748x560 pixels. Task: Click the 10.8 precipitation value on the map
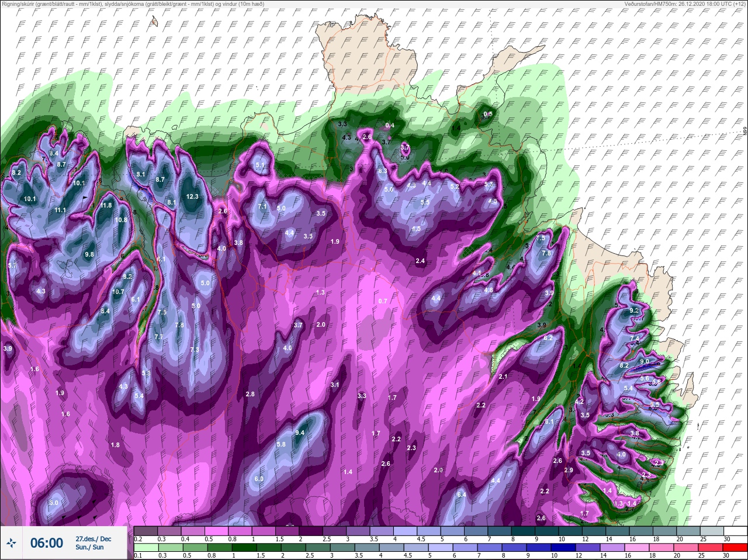pyautogui.click(x=121, y=220)
